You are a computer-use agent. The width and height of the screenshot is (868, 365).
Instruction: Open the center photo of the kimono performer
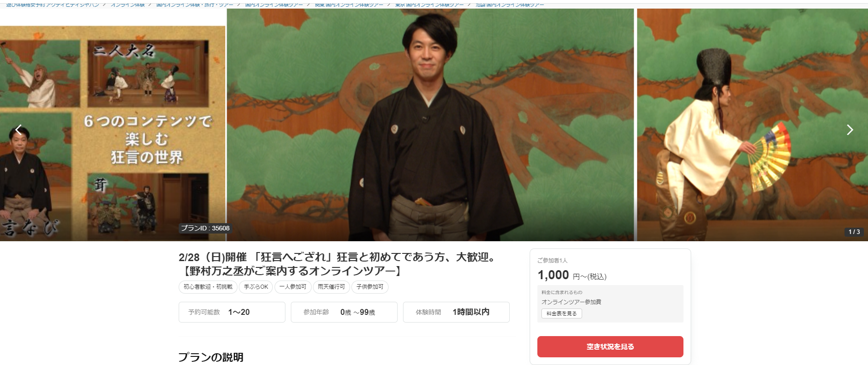pos(430,125)
